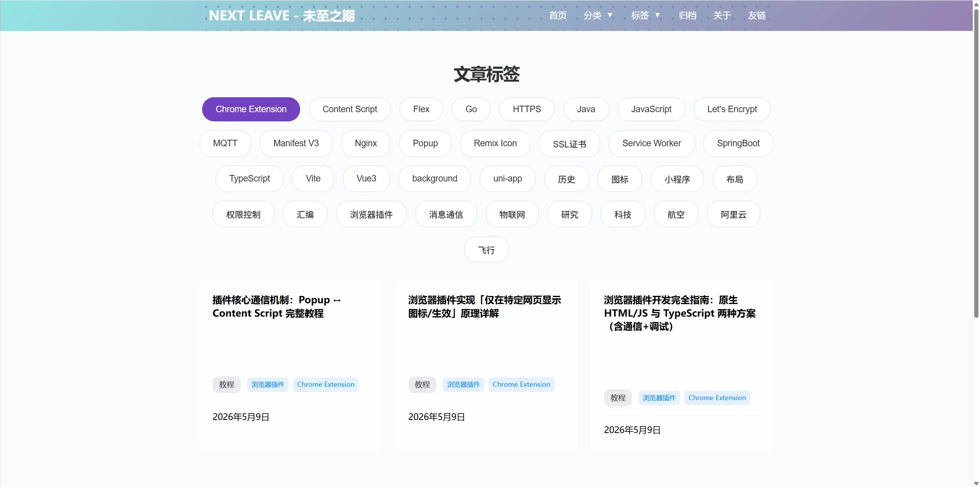Open article 浏览器插件实现仅在特定网页显示图标

pyautogui.click(x=485, y=306)
